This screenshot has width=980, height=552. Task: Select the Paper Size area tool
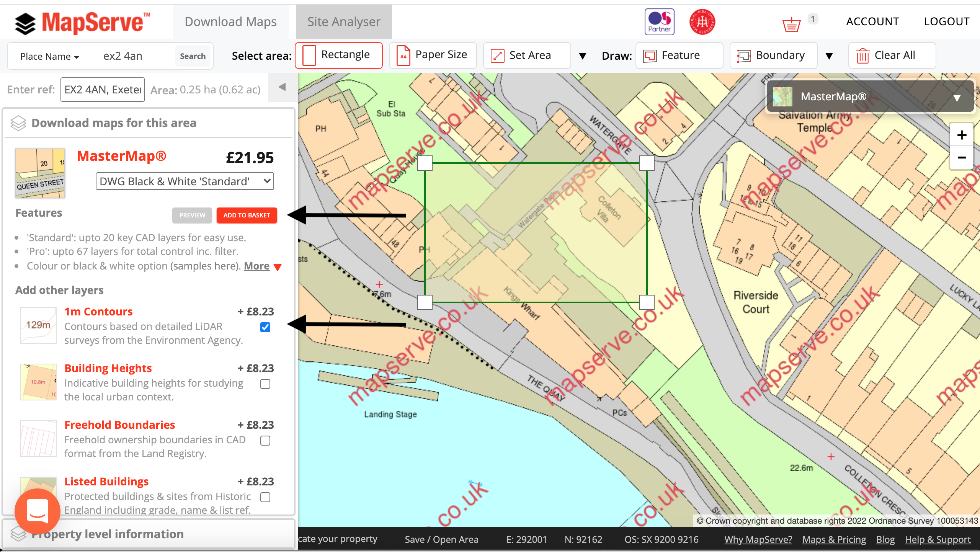coord(433,56)
